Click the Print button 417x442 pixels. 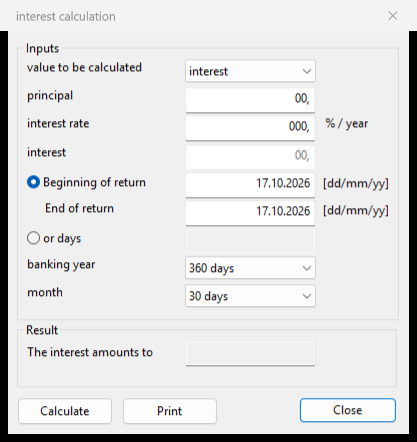(x=170, y=411)
